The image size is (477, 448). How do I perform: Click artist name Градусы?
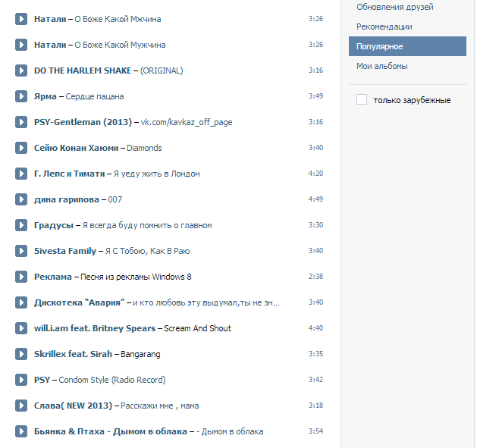[x=54, y=225]
